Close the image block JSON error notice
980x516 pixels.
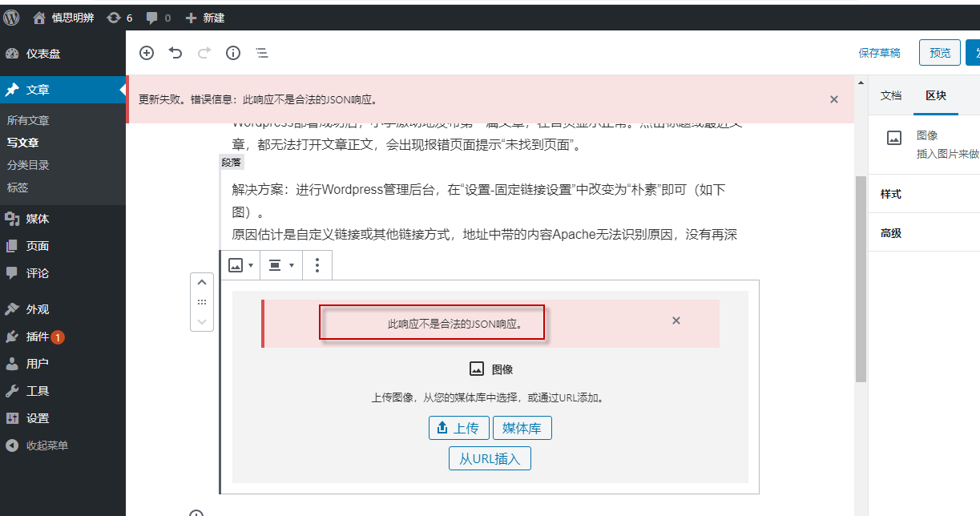pyautogui.click(x=676, y=320)
